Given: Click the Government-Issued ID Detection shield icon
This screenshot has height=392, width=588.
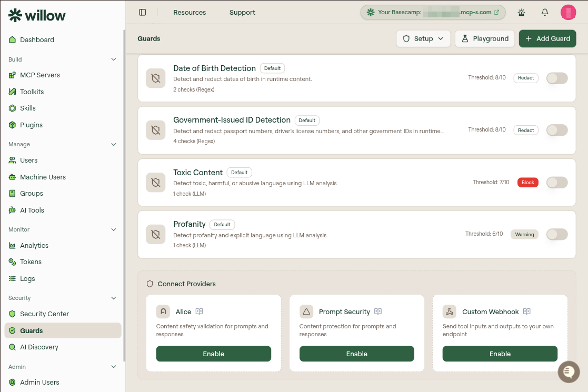Looking at the screenshot, I should click(x=156, y=130).
